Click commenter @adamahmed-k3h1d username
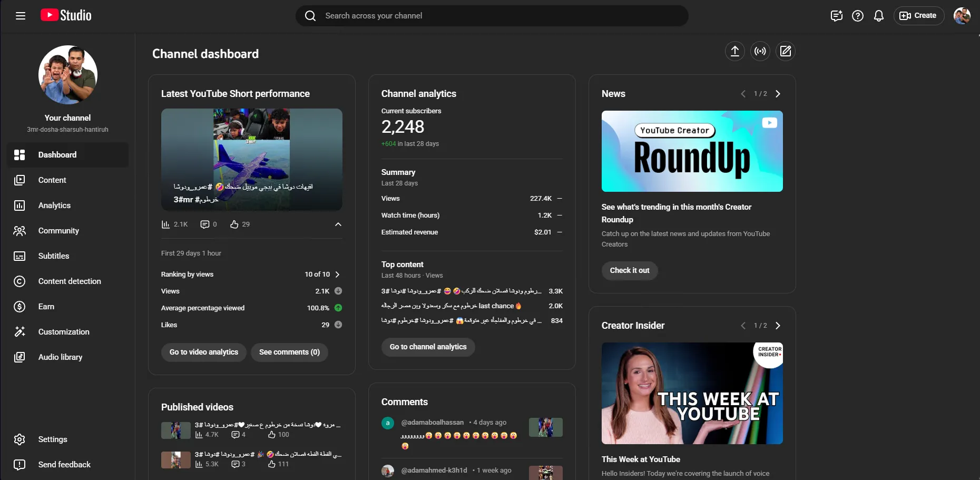Image resolution: width=980 pixels, height=480 pixels. coord(434,471)
